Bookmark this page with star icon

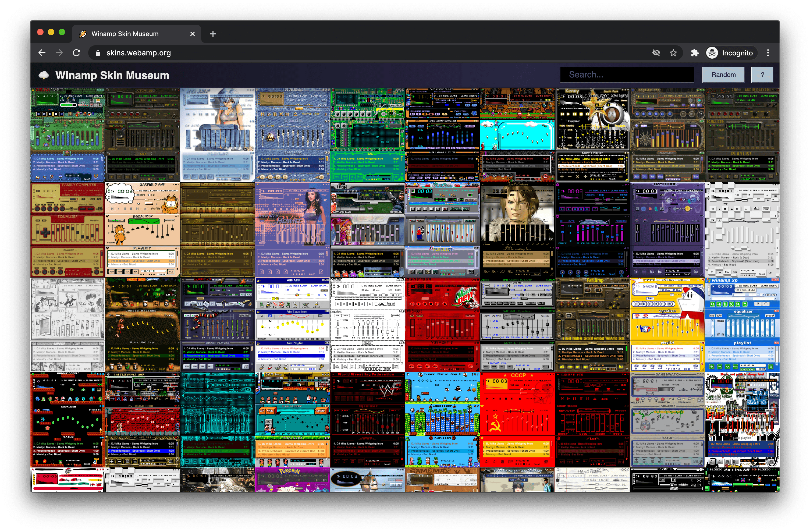click(673, 53)
